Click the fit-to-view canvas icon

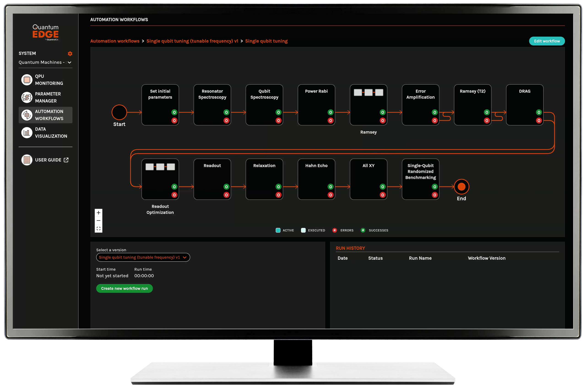(x=98, y=229)
